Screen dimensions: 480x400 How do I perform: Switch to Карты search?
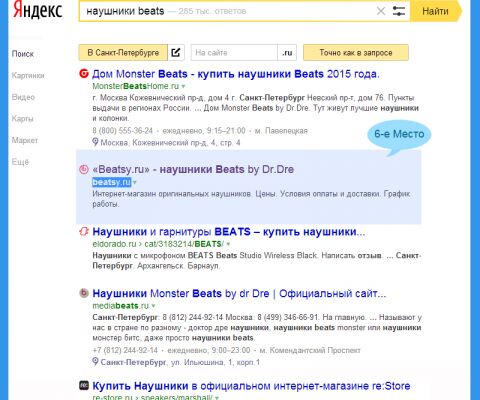click(x=23, y=119)
